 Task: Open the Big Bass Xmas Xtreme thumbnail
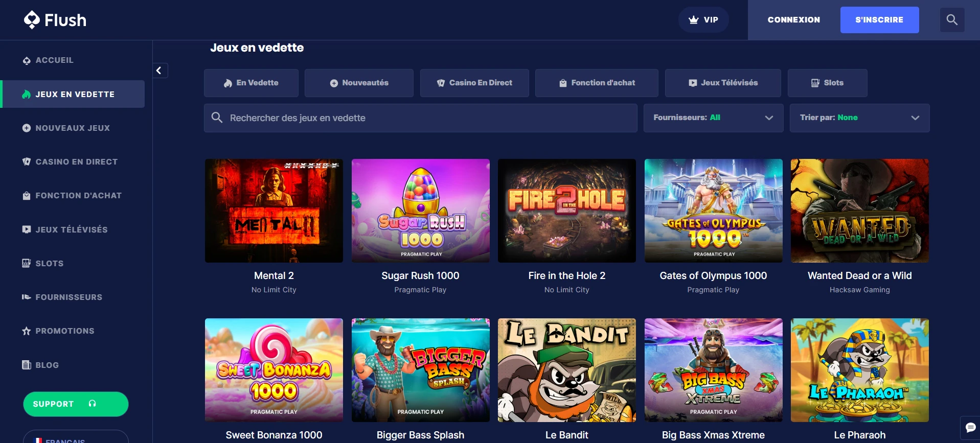coord(714,370)
